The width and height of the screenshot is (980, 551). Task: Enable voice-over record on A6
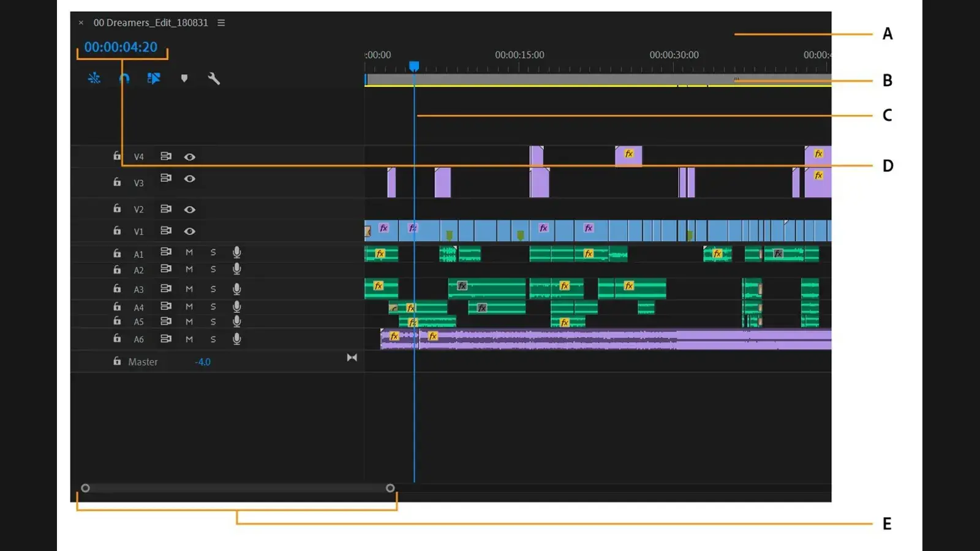click(237, 339)
